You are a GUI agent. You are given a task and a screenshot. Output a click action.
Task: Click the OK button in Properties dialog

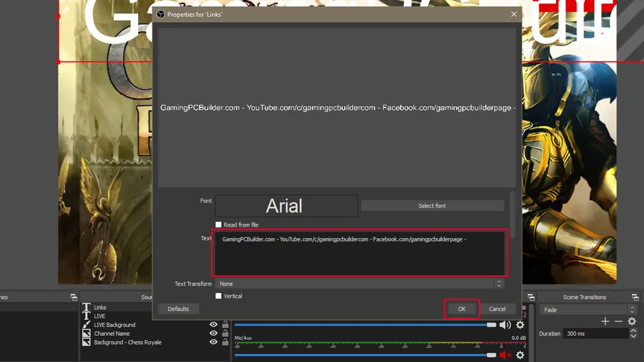[x=462, y=308]
